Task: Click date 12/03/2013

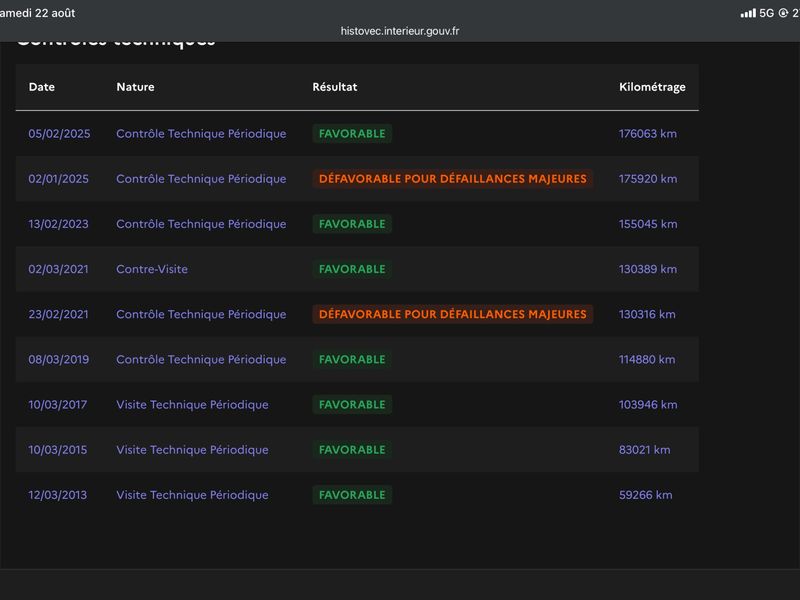Action: (58, 495)
